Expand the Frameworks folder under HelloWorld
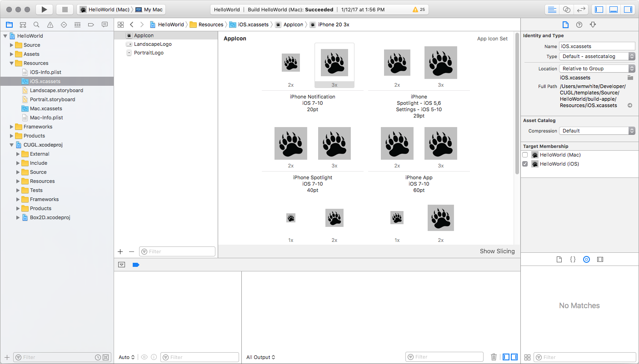This screenshot has width=639, height=364. coord(12,127)
